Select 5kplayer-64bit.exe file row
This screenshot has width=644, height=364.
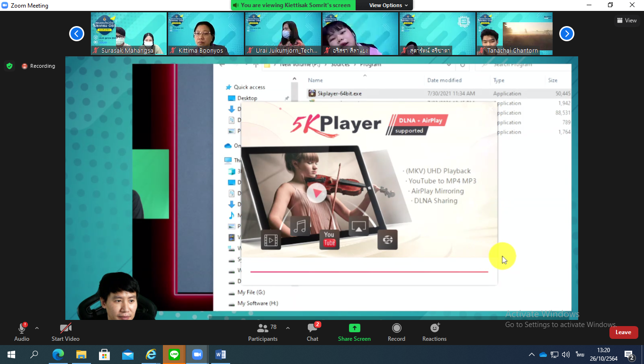438,93
